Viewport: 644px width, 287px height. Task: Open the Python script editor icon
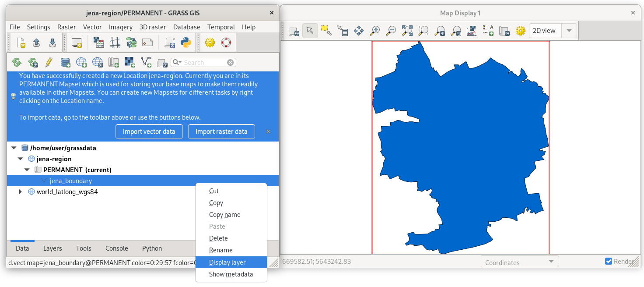point(170,43)
